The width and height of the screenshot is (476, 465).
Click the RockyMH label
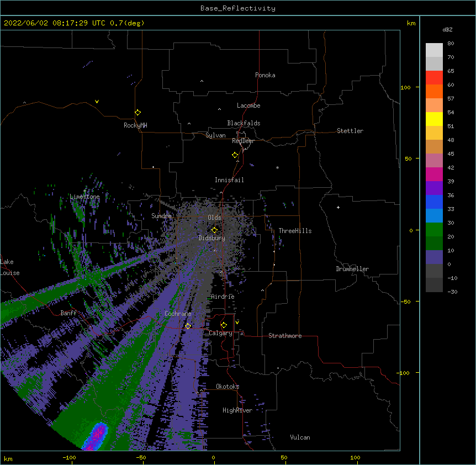tap(135, 125)
